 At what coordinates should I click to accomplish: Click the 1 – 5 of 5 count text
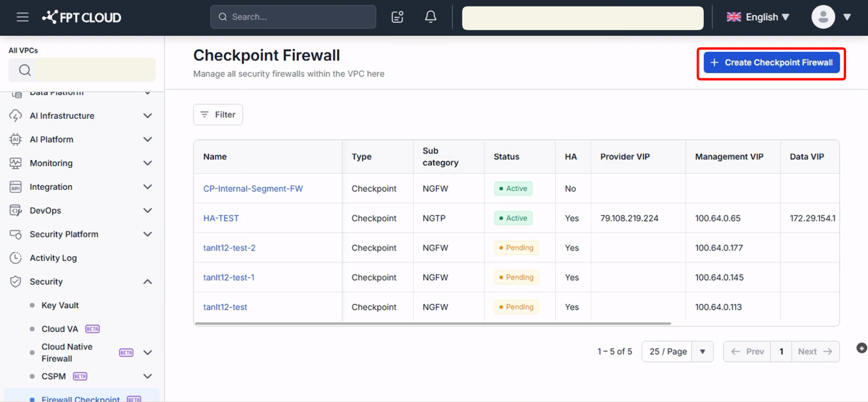(x=614, y=352)
